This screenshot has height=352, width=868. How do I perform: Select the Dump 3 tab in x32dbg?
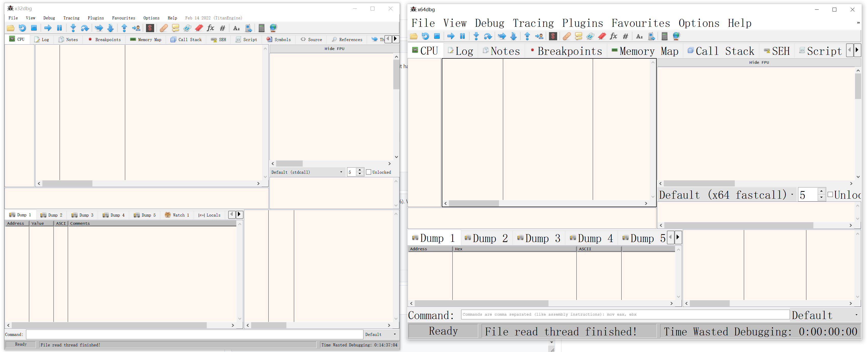(82, 215)
